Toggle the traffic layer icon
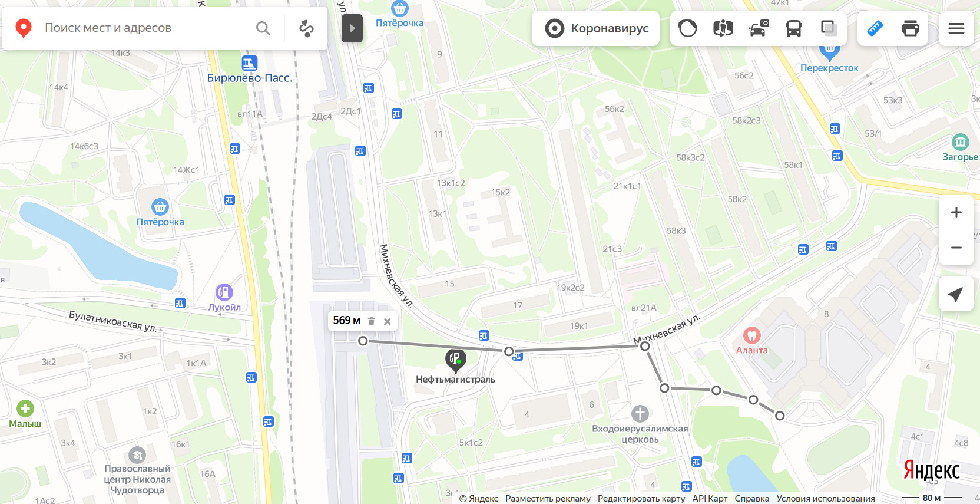The height and width of the screenshot is (504, 980). coord(687,28)
